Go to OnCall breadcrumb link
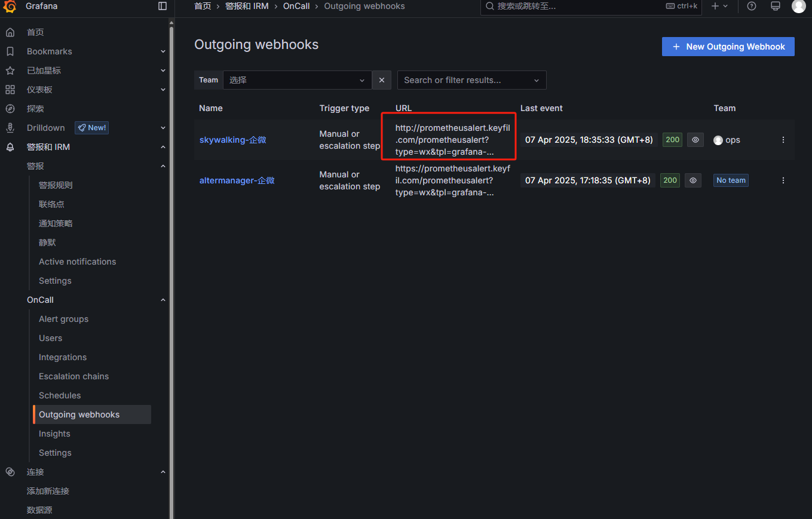Screen dimensions: 812x519 296,6
